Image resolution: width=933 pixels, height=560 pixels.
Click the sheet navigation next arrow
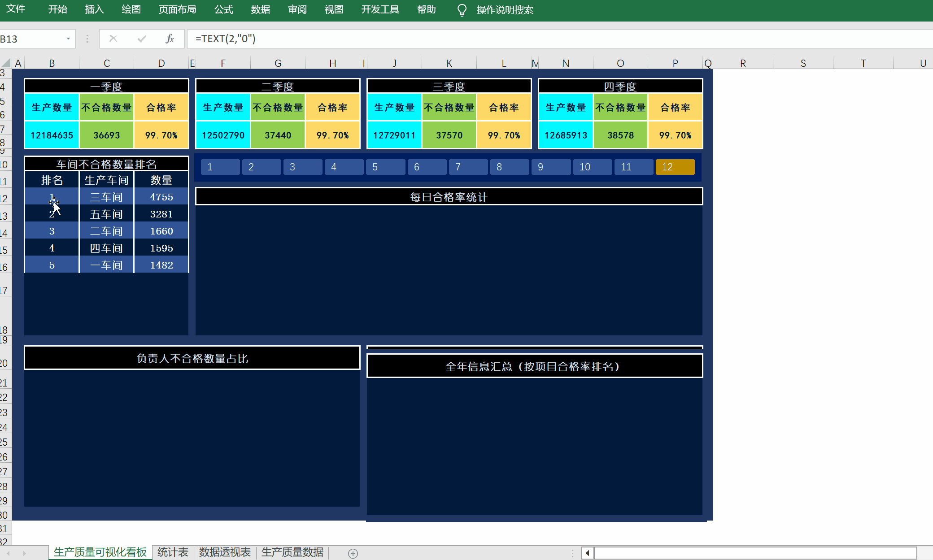[x=24, y=553]
